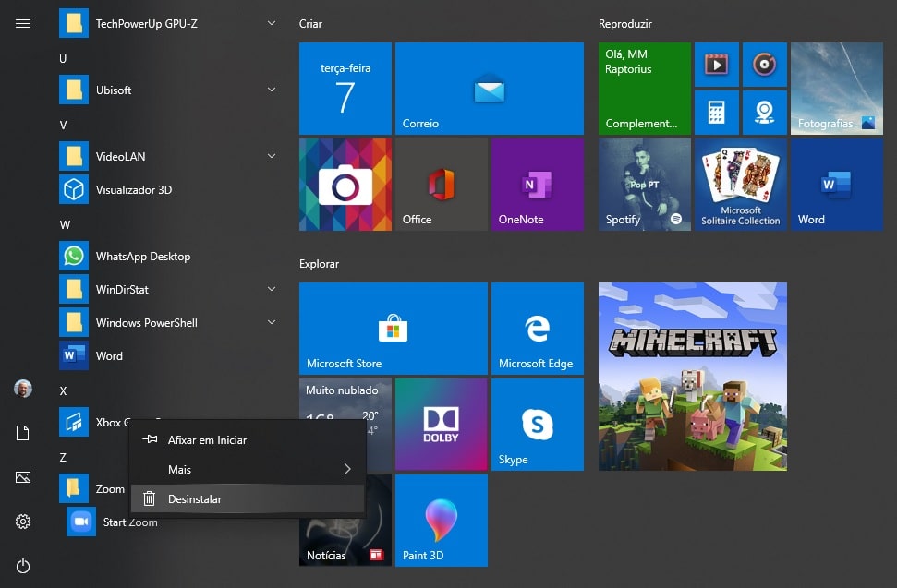Open the Documents sidebar icon
897x588 pixels.
coord(23,433)
